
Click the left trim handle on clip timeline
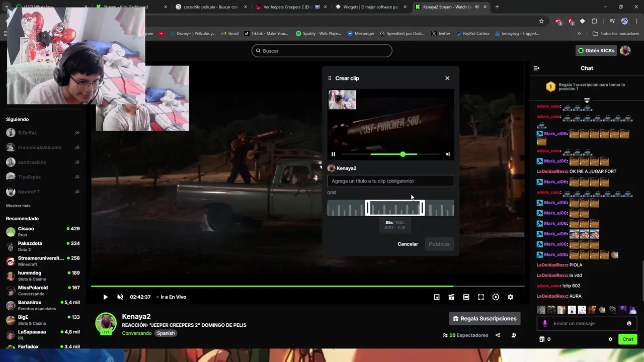pos(367,208)
